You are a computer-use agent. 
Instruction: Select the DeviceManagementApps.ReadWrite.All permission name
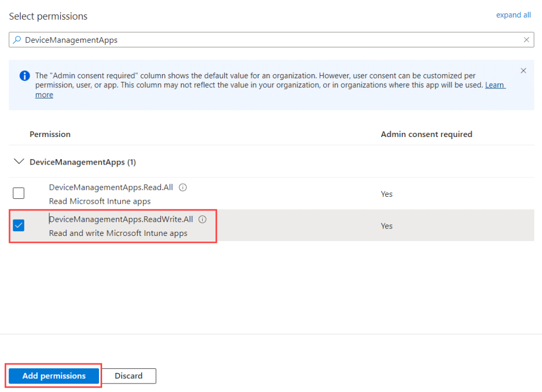click(121, 220)
